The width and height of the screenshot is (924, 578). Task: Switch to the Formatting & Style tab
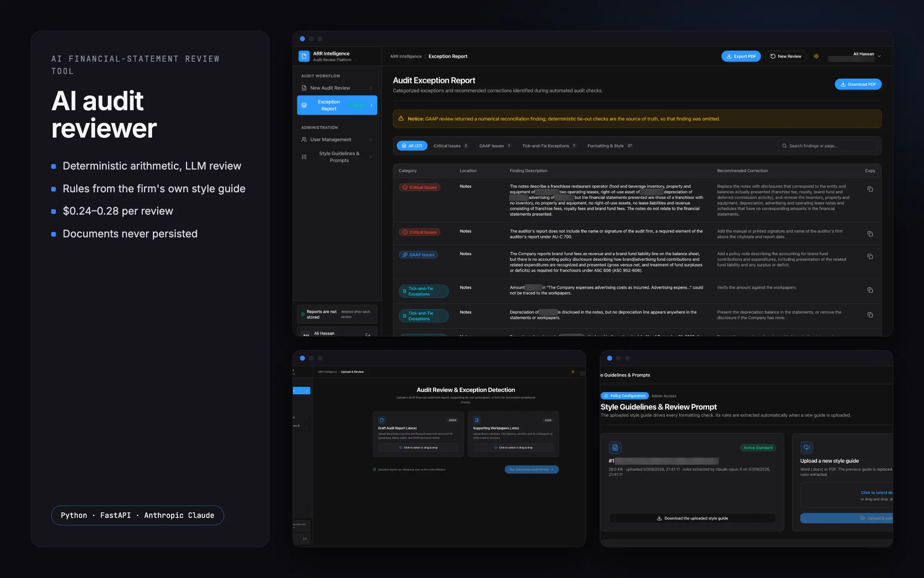tap(610, 146)
